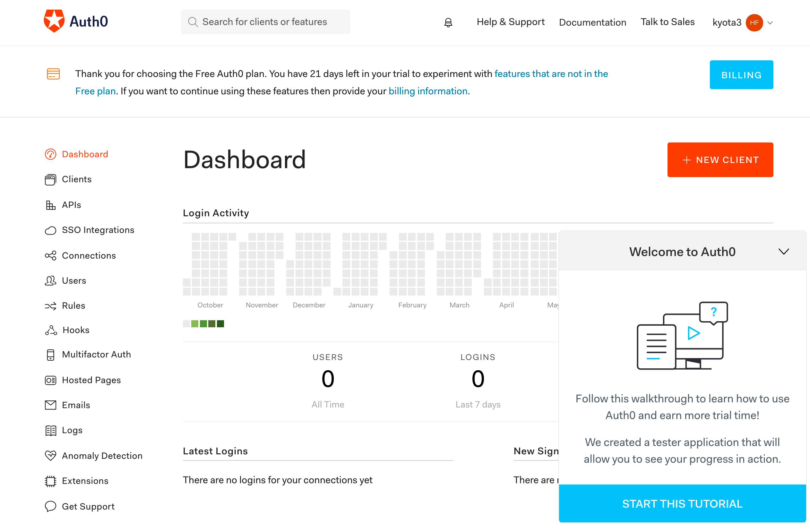Click the HF user avatar

coord(754,23)
